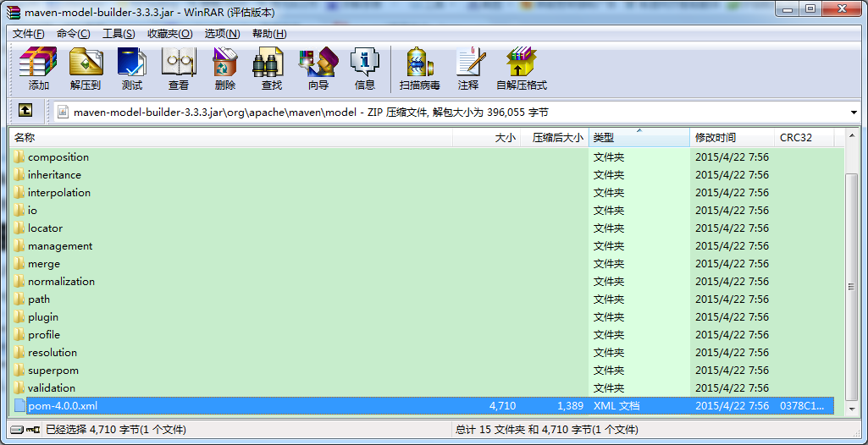868x445 pixels.
Task: Select the path folder row
Action: tap(423, 299)
